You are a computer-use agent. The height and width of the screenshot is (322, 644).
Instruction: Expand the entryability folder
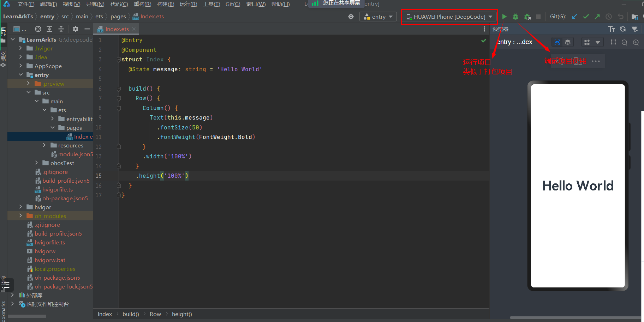[52, 119]
